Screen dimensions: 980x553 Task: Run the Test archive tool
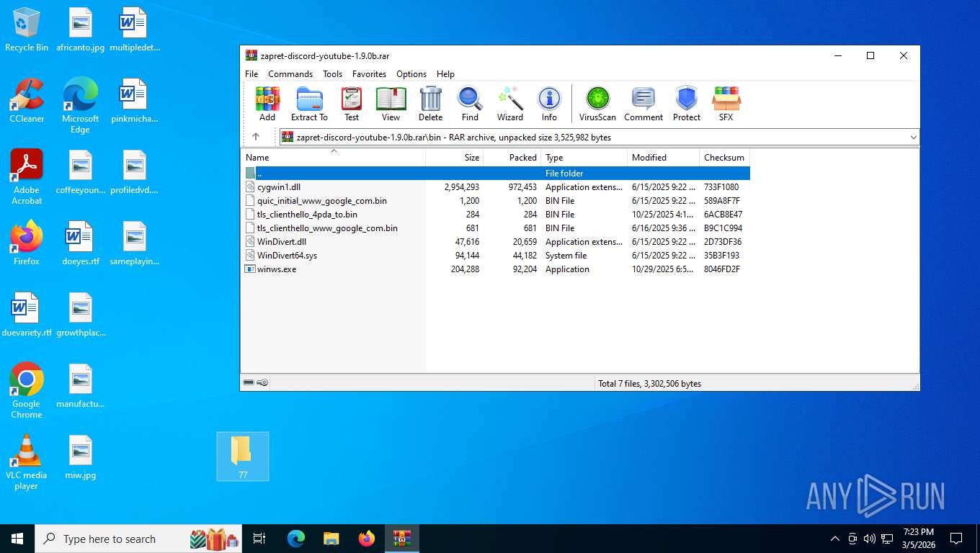352,104
